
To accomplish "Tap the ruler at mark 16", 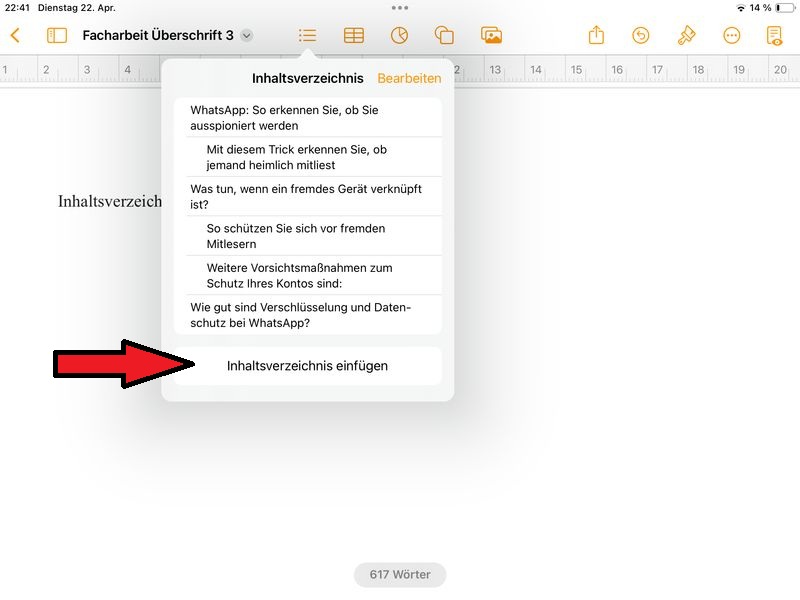I will [x=617, y=69].
